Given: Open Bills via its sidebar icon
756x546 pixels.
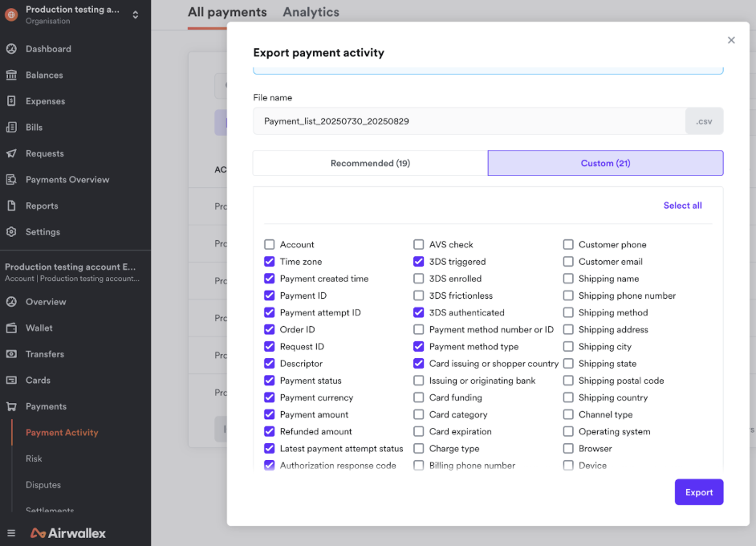Looking at the screenshot, I should (x=11, y=128).
